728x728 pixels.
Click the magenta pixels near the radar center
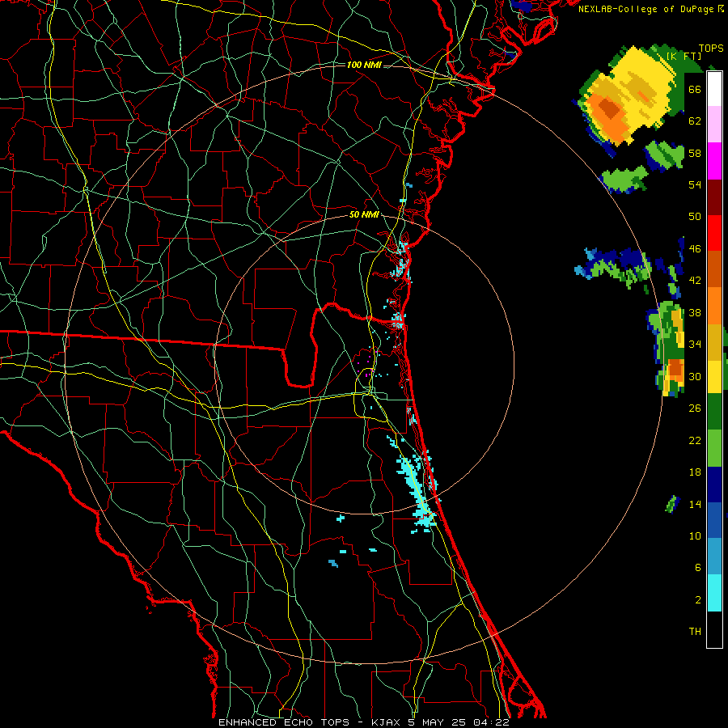[x=368, y=366]
